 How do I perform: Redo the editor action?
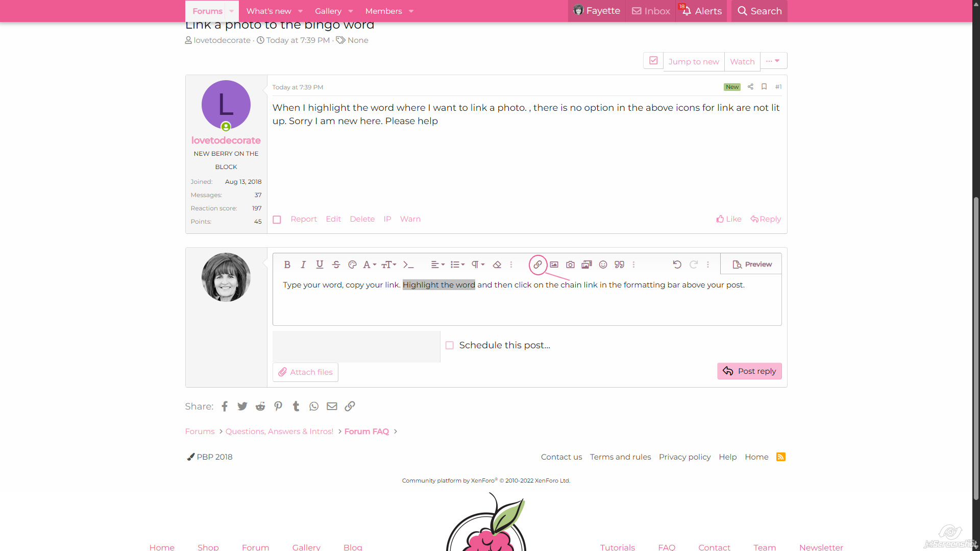694,265
